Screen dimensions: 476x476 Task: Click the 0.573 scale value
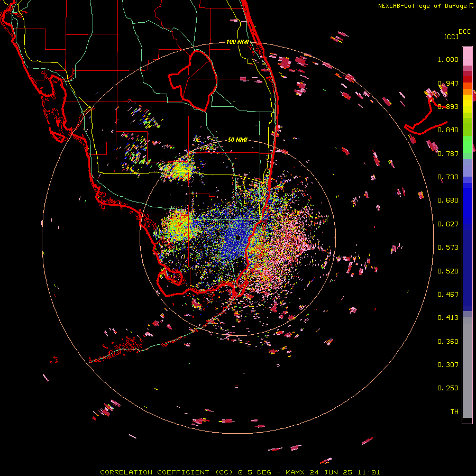click(x=448, y=248)
